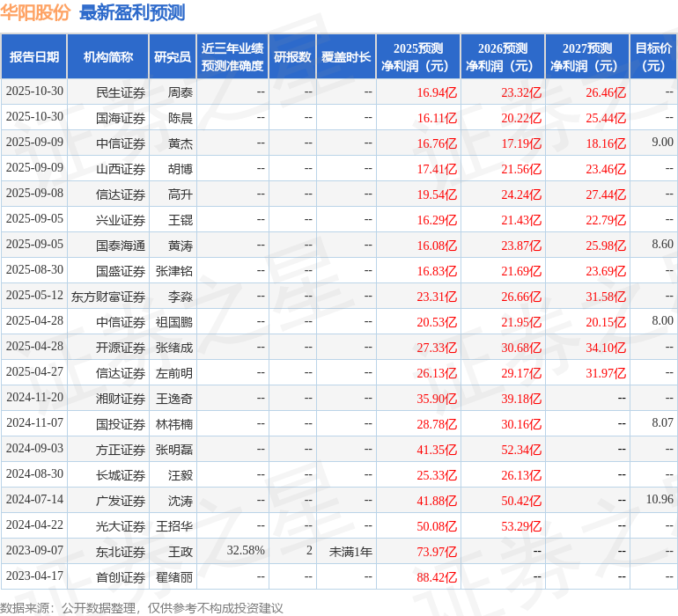Sort by the 报告日期 column header
The image size is (678, 616).
pyautogui.click(x=34, y=57)
